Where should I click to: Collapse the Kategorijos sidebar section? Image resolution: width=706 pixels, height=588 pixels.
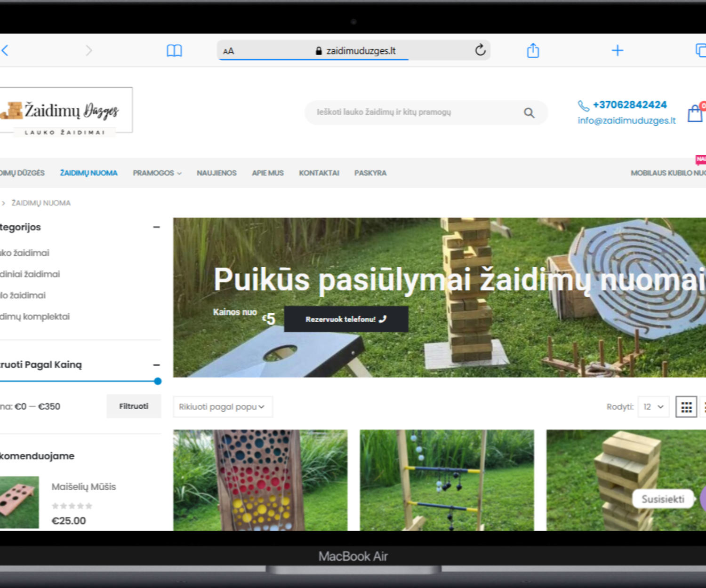point(156,227)
